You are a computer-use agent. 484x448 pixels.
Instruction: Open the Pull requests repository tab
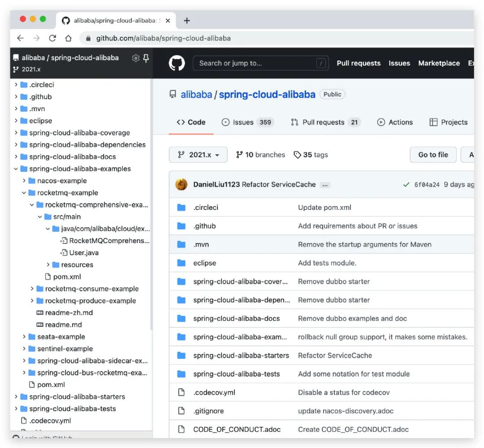click(325, 122)
